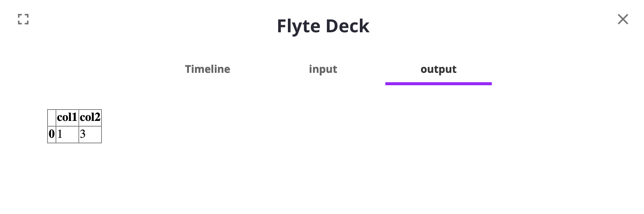Screen dimensions: 644x214
Task: Click the cell containing value 1
Action: coord(67,134)
